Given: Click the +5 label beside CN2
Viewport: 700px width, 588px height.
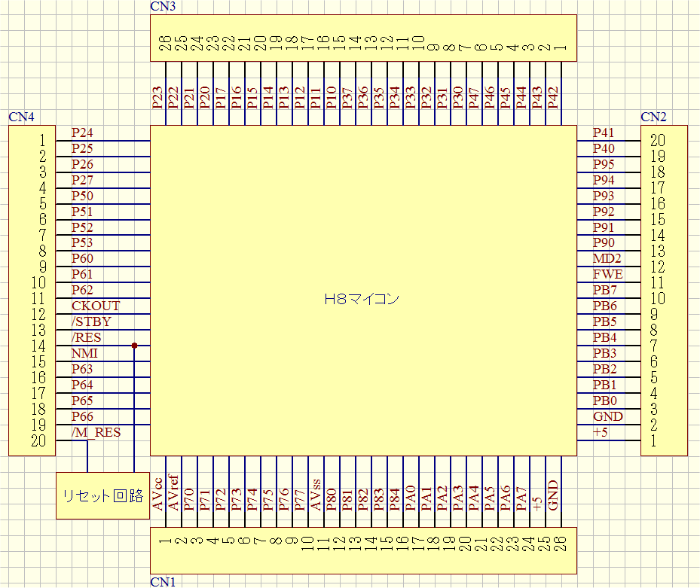Looking at the screenshot, I should point(601,432).
